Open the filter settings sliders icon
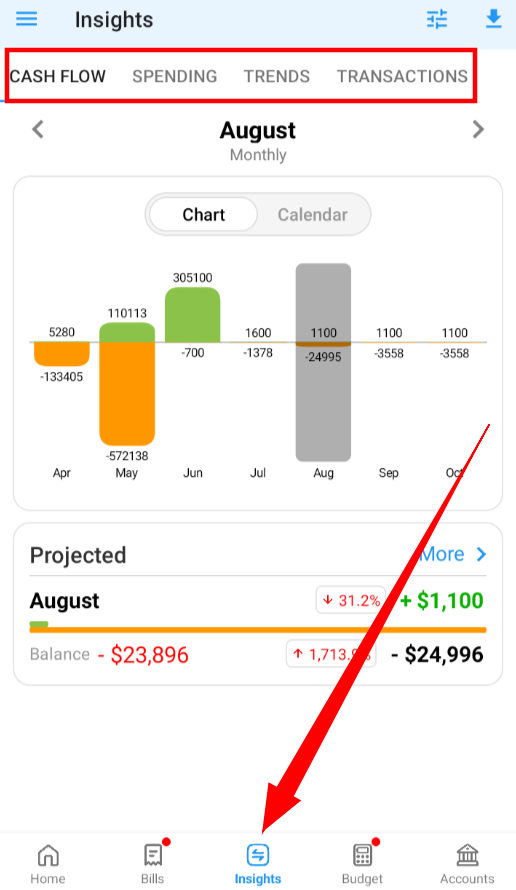Screen dimensions: 516x890 [x=437, y=19]
